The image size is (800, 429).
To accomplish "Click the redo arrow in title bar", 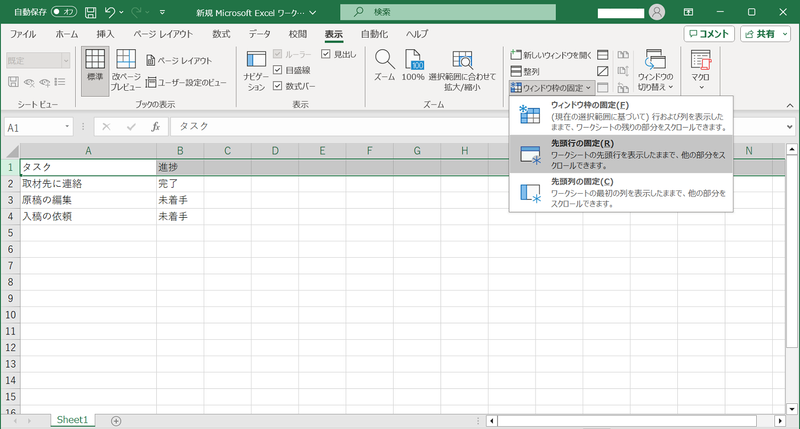I will [136, 12].
